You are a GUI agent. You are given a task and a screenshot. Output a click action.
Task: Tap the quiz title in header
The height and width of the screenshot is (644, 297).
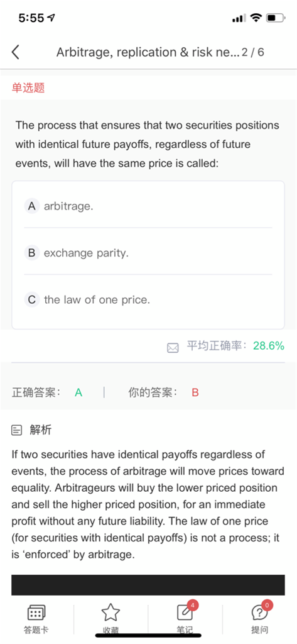click(148, 53)
